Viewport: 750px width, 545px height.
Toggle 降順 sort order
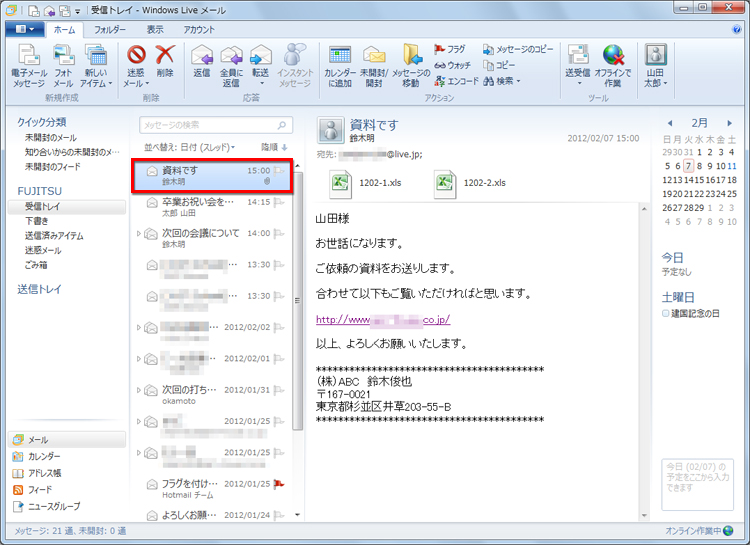[x=274, y=147]
